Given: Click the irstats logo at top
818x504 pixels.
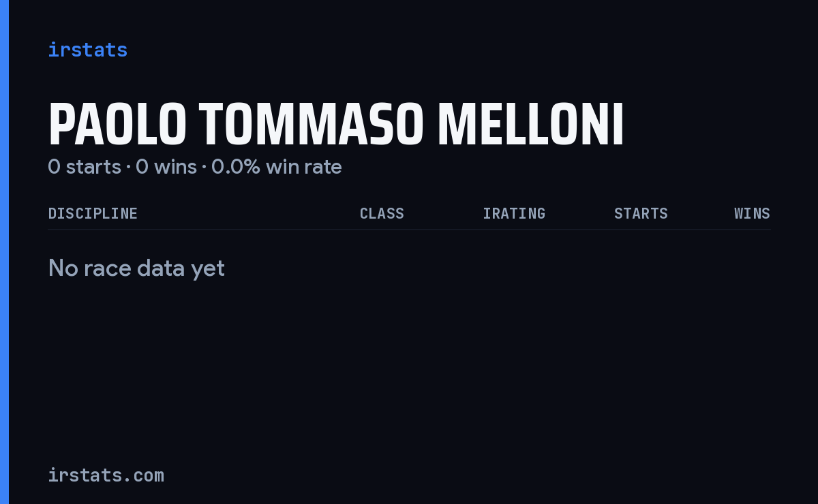Looking at the screenshot, I should point(87,50).
